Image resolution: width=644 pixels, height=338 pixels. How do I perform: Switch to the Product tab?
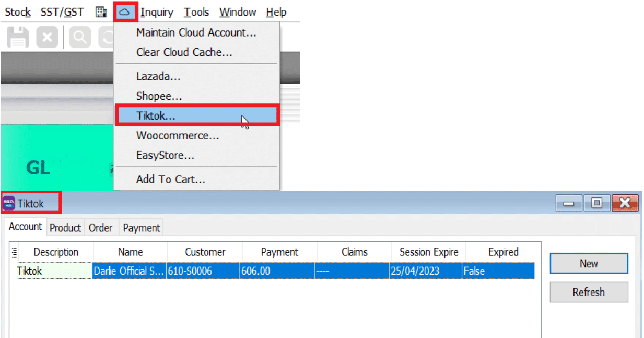tap(65, 228)
